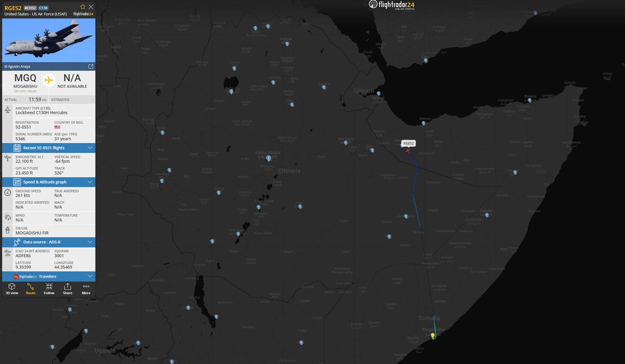Click the Berbera airport pin on map
This screenshot has width=625, height=364.
(x=423, y=123)
